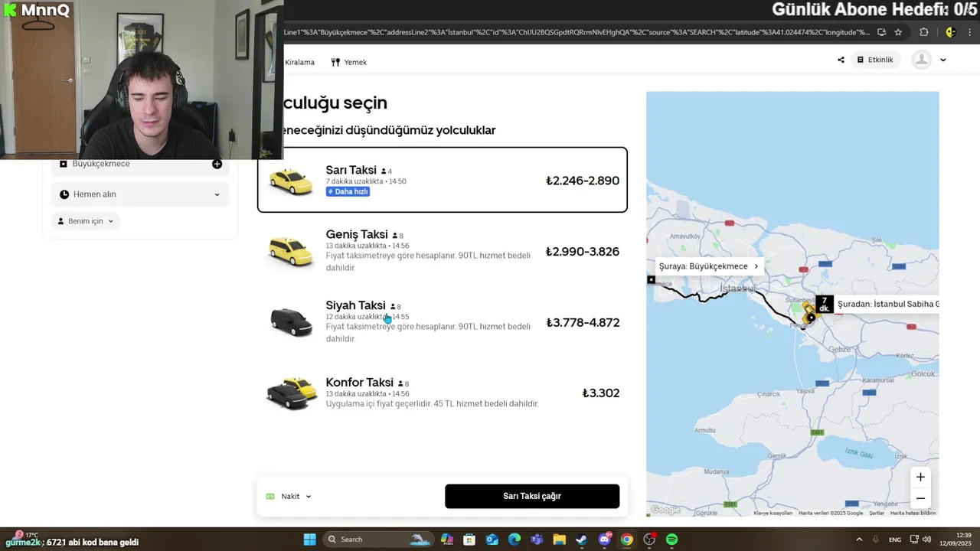Click the yellow Sarı Taksi car image
The width and height of the screenshot is (980, 551).
[291, 181]
